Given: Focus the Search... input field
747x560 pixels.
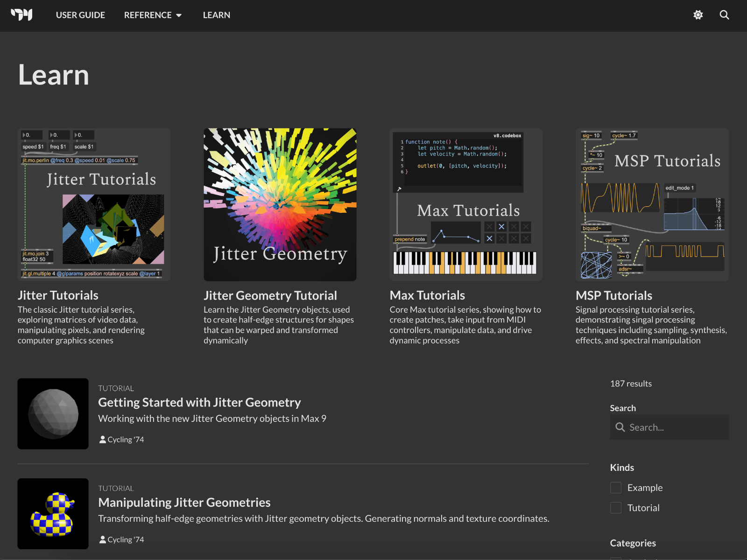Looking at the screenshot, I should [669, 427].
